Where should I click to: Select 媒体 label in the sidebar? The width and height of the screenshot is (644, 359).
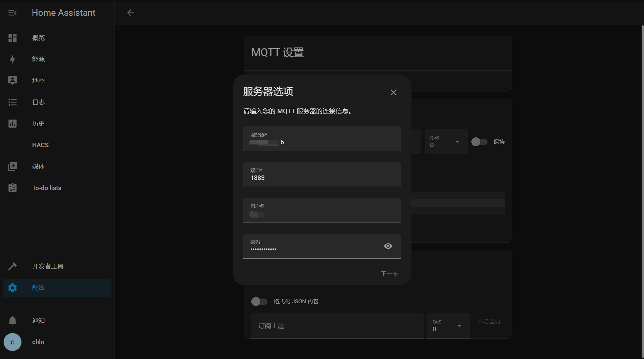(38, 167)
